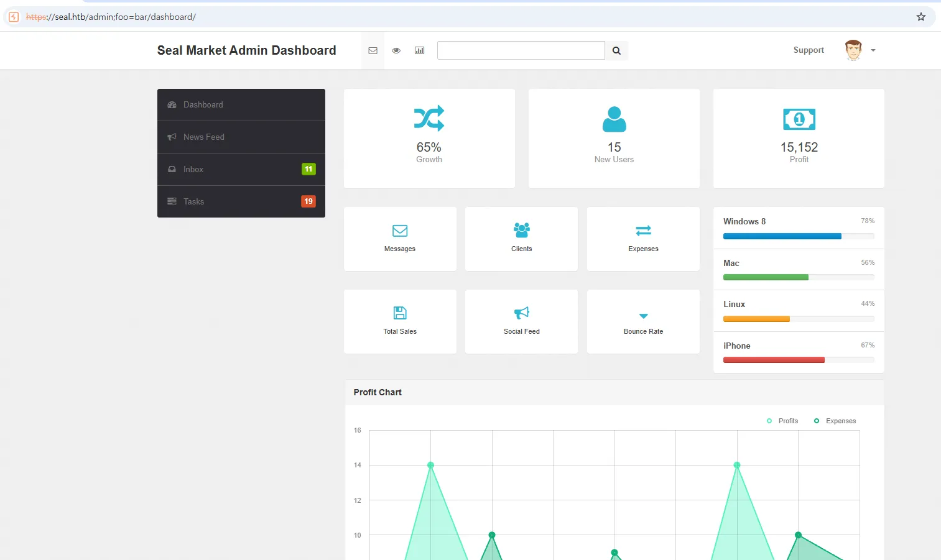Click the money bill icon above Profit

tap(799, 119)
